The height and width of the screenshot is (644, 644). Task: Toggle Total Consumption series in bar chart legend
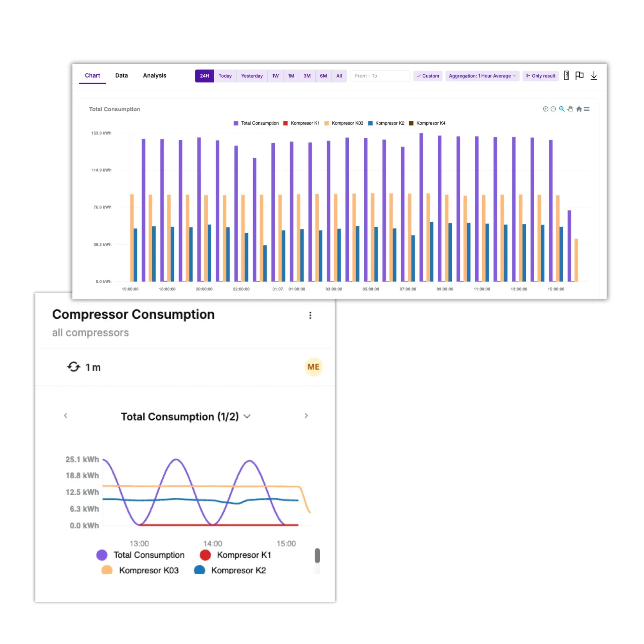(256, 123)
